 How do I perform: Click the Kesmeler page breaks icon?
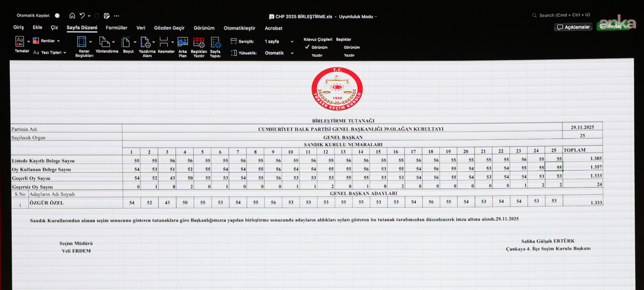164,42
